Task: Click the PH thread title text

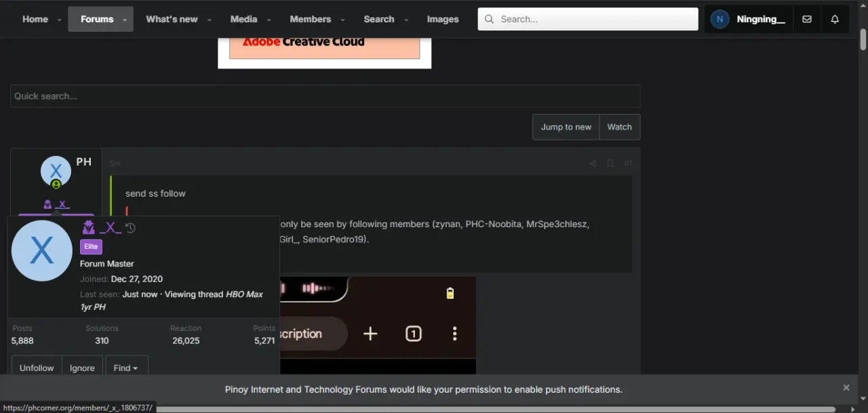Action: click(x=84, y=162)
